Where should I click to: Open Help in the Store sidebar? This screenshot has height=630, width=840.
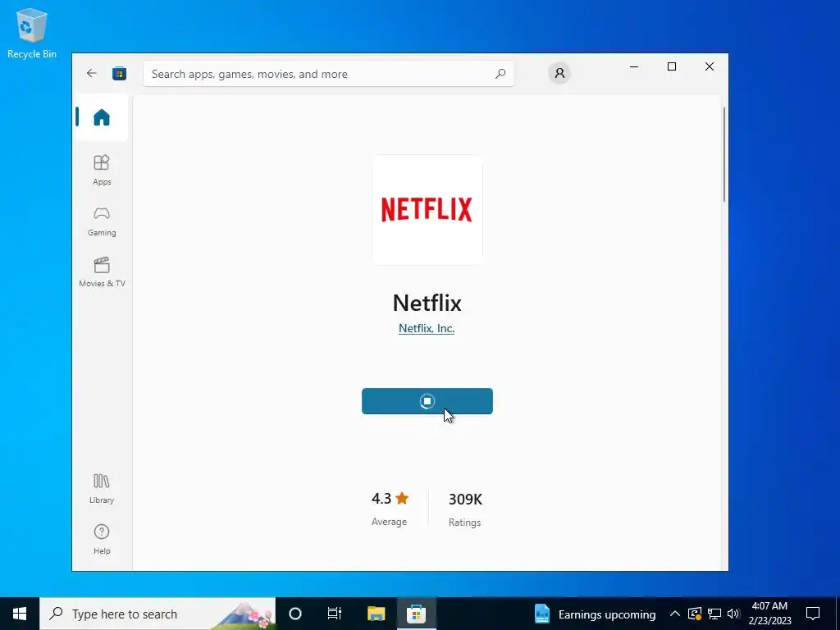click(x=102, y=539)
